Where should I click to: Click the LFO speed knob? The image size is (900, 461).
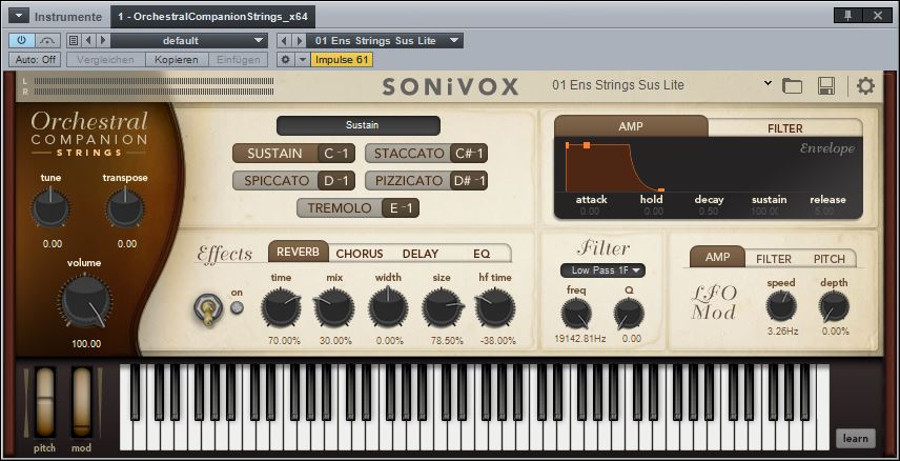point(781,307)
